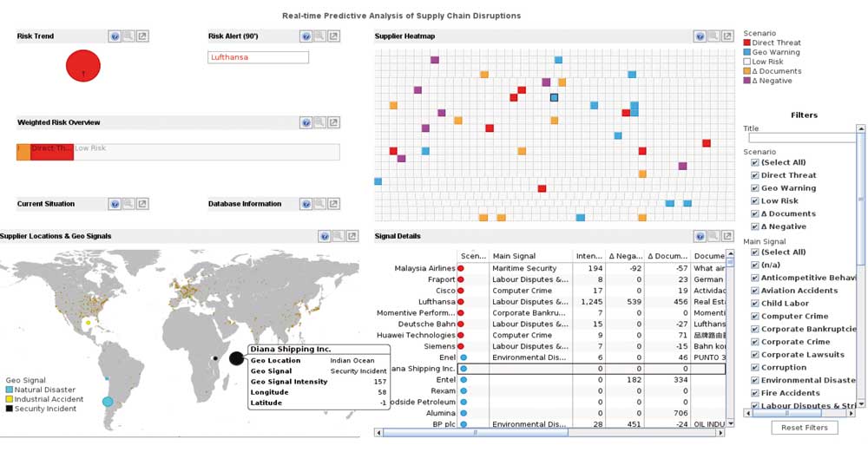Viewport: 868px width, 452px height.
Task: Toggle the Δ Documents scenario filter
Action: (754, 213)
